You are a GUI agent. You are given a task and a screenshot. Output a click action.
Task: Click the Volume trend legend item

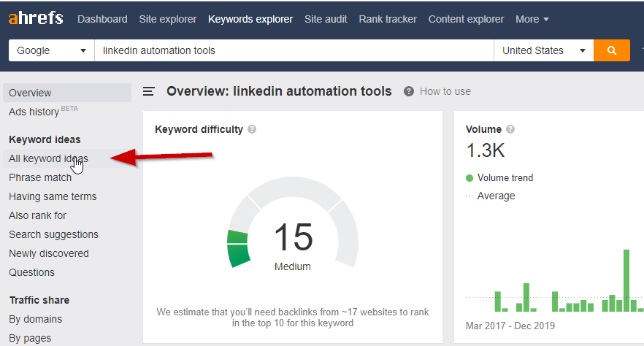click(x=499, y=177)
